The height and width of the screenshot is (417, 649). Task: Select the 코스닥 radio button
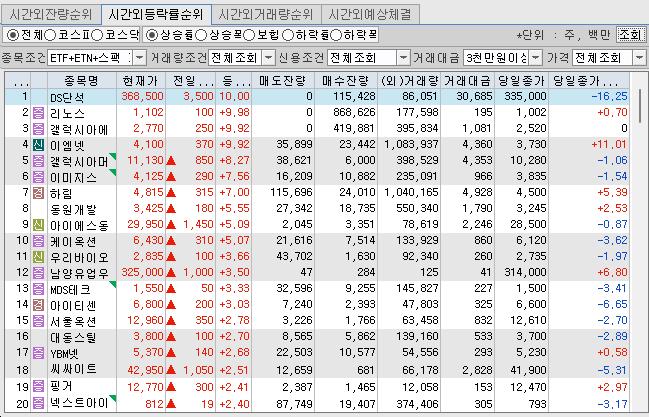[97, 35]
